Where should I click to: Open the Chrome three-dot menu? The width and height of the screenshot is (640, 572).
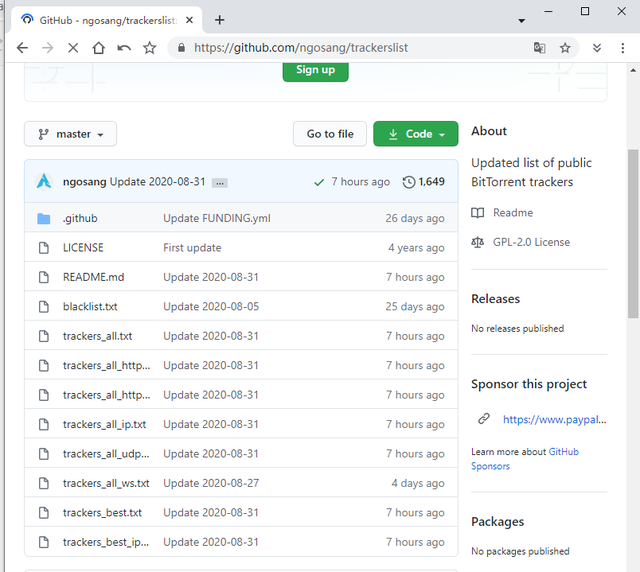pos(622,47)
